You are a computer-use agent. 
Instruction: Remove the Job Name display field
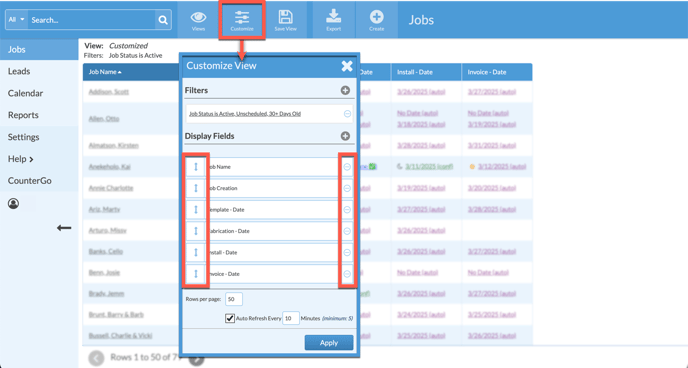point(347,167)
